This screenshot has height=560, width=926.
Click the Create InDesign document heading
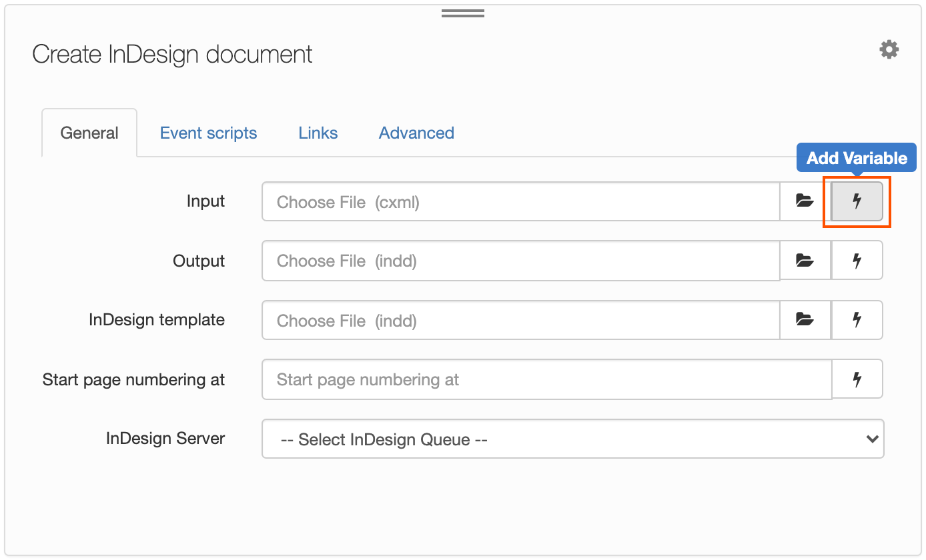pos(172,54)
